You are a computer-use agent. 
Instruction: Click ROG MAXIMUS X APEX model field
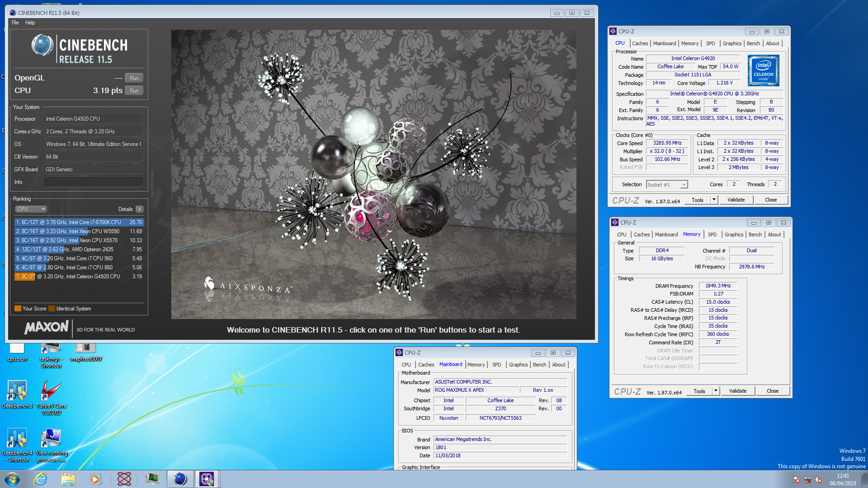pos(476,390)
